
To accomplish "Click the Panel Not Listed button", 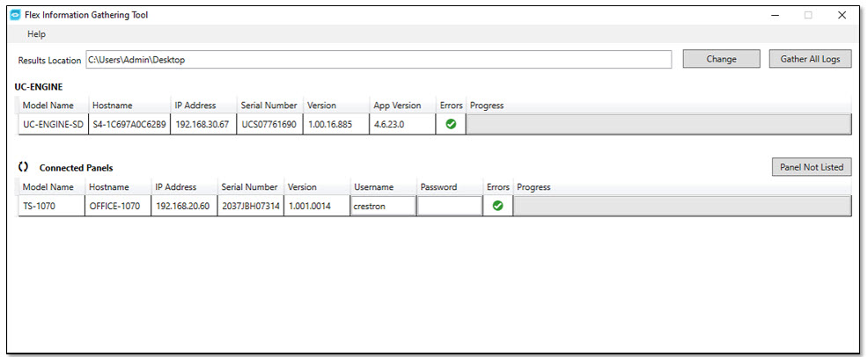I will 810,167.
